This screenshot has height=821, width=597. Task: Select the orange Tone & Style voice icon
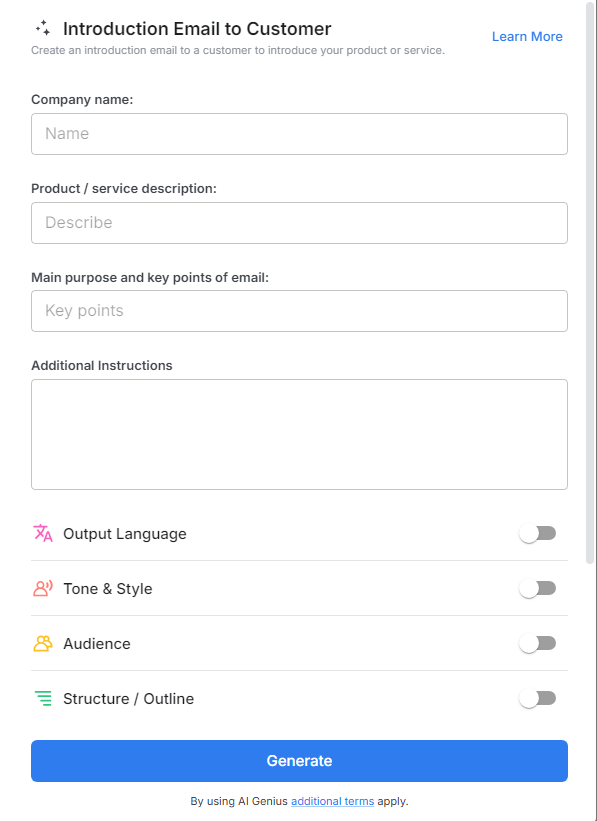[42, 588]
